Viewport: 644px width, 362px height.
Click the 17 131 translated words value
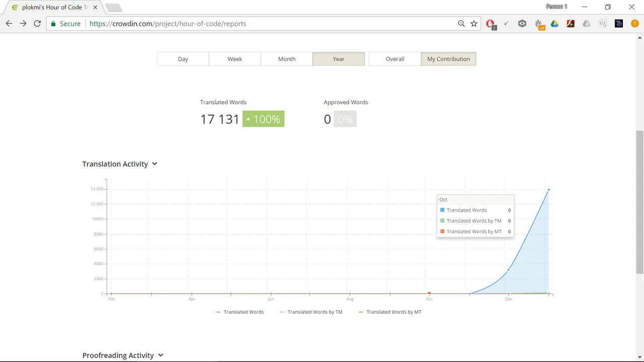coord(219,119)
